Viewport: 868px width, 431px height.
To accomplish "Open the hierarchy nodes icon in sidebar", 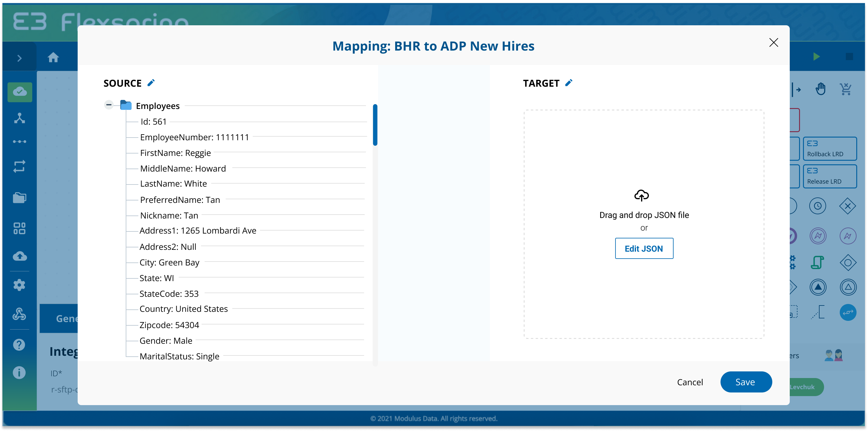I will tap(20, 118).
